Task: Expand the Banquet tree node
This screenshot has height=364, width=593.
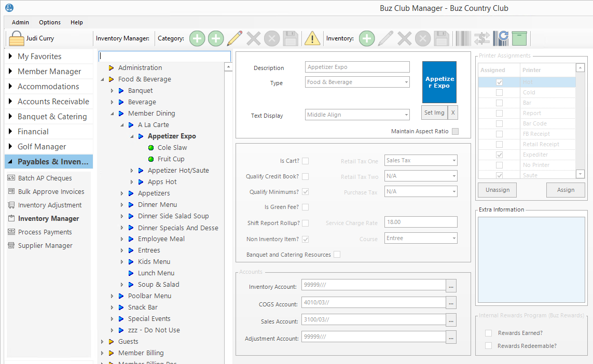Action: 112,91
